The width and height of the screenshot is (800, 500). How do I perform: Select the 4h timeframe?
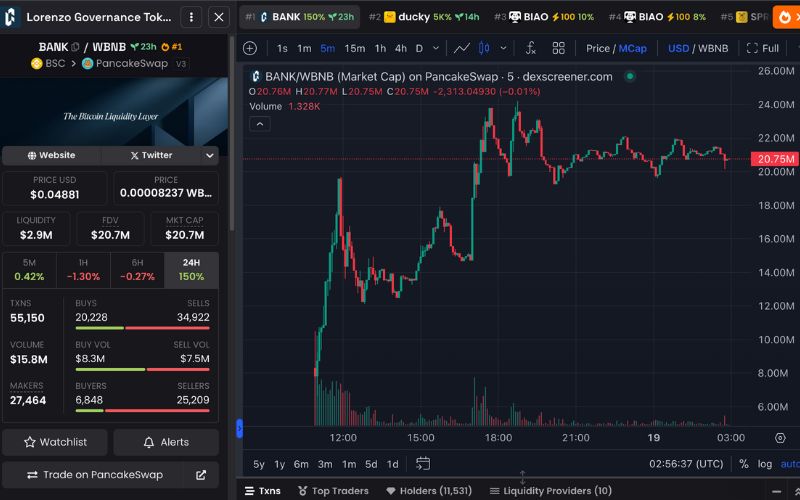pos(401,48)
